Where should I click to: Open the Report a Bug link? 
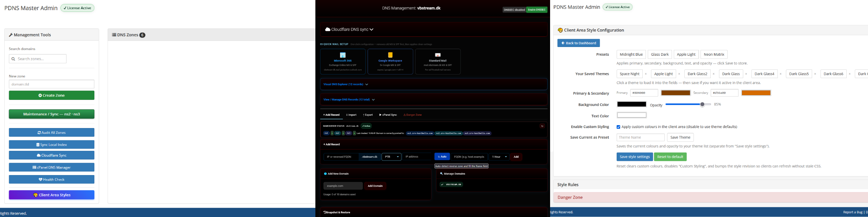pyautogui.click(x=852, y=212)
